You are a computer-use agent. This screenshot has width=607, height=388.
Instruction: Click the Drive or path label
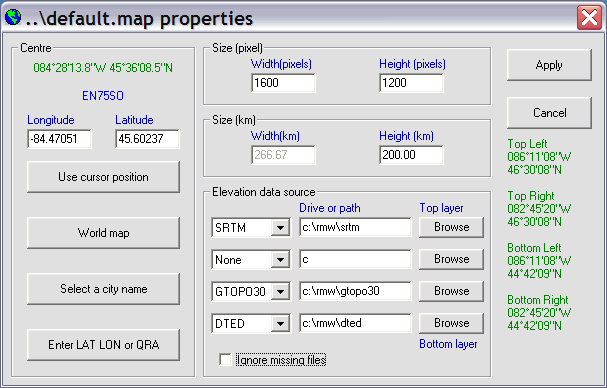(330, 208)
